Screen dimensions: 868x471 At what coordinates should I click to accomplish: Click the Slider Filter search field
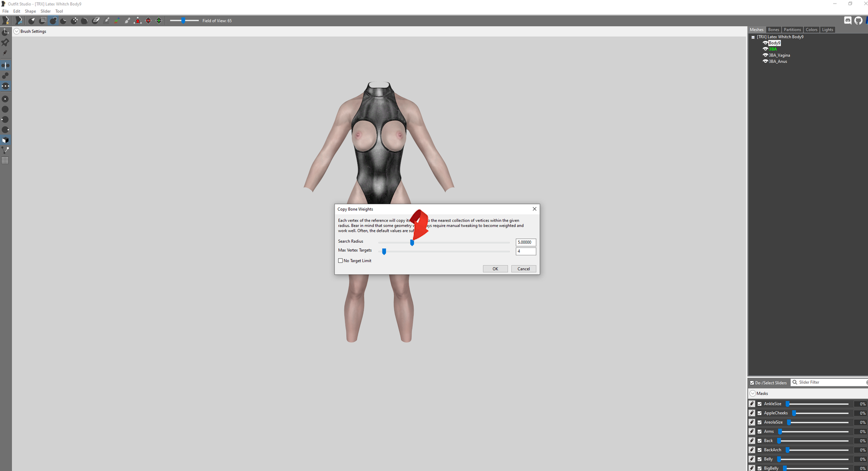829,382
